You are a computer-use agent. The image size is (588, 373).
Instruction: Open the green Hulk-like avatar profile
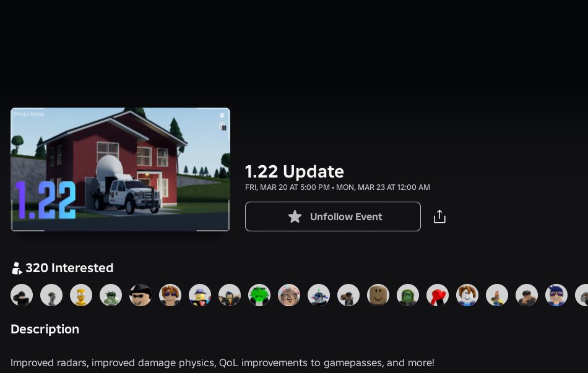point(111,295)
